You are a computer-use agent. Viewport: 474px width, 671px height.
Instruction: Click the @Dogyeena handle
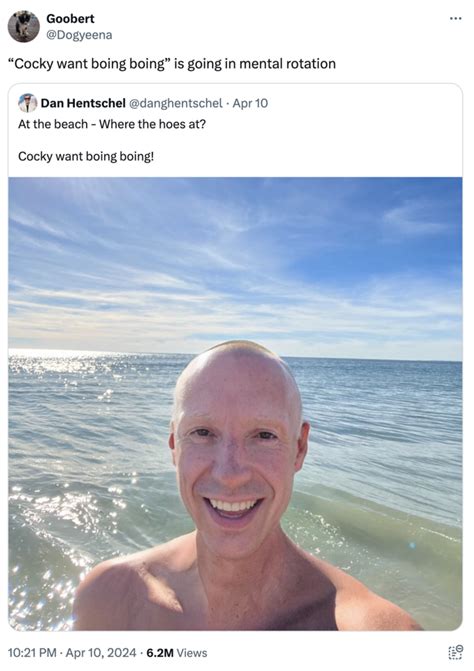click(79, 35)
